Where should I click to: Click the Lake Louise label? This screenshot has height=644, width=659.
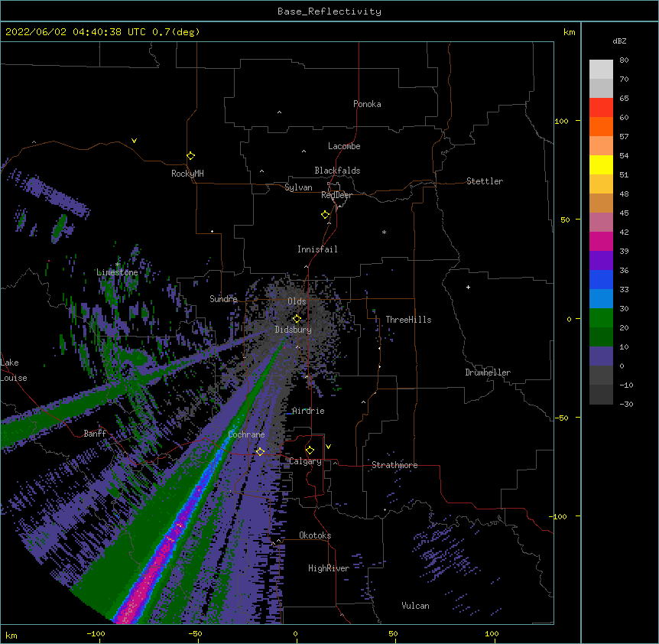(13, 370)
